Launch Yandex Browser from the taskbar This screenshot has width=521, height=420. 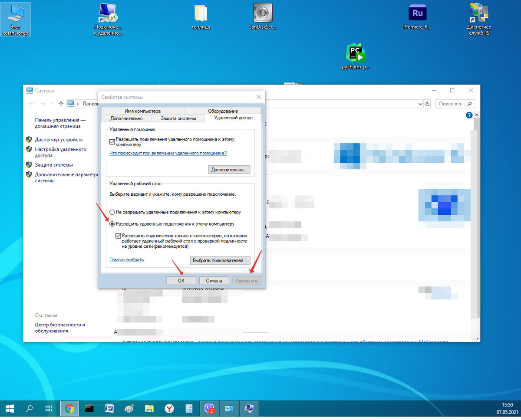click(169, 409)
